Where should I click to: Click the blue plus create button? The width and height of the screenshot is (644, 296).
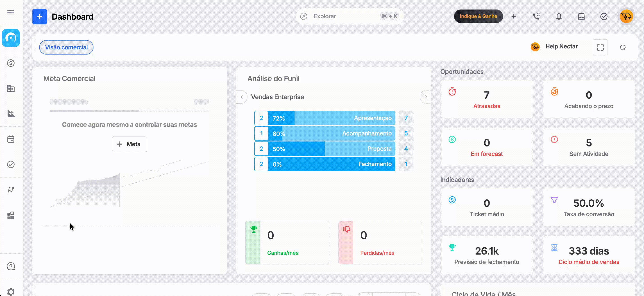(x=39, y=17)
